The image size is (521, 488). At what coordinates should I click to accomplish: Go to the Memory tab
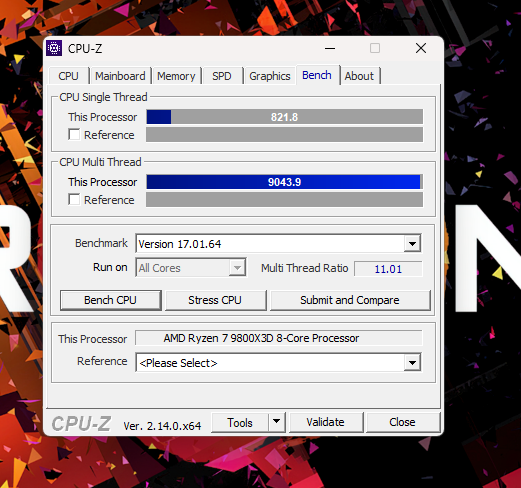pos(176,76)
